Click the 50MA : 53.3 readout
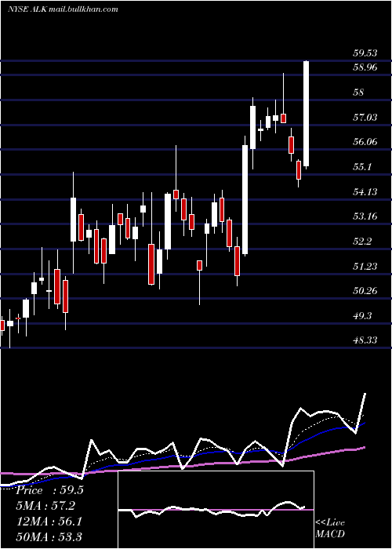Viewport: 392px width, 549px height. click(x=49, y=536)
